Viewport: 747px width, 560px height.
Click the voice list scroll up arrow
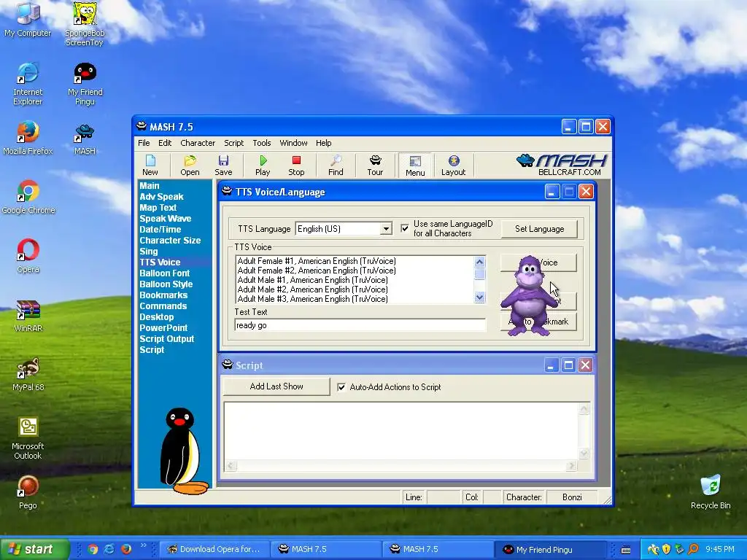point(480,262)
